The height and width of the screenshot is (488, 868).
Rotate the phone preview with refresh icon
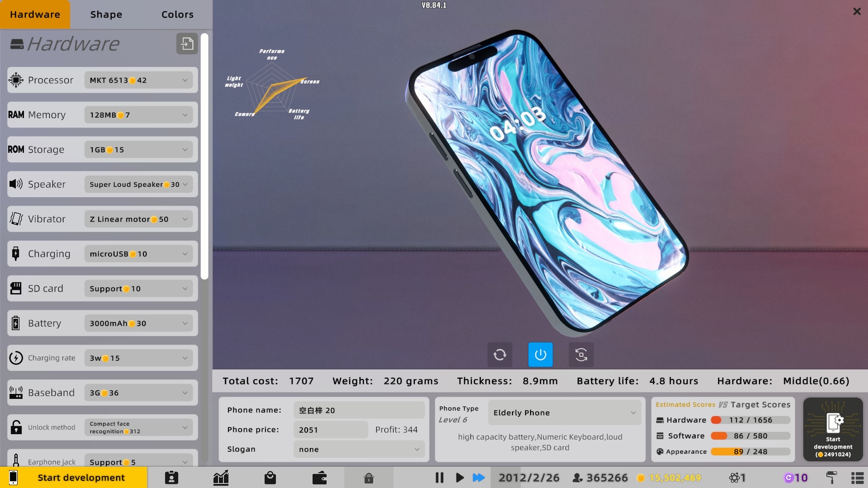(x=500, y=355)
